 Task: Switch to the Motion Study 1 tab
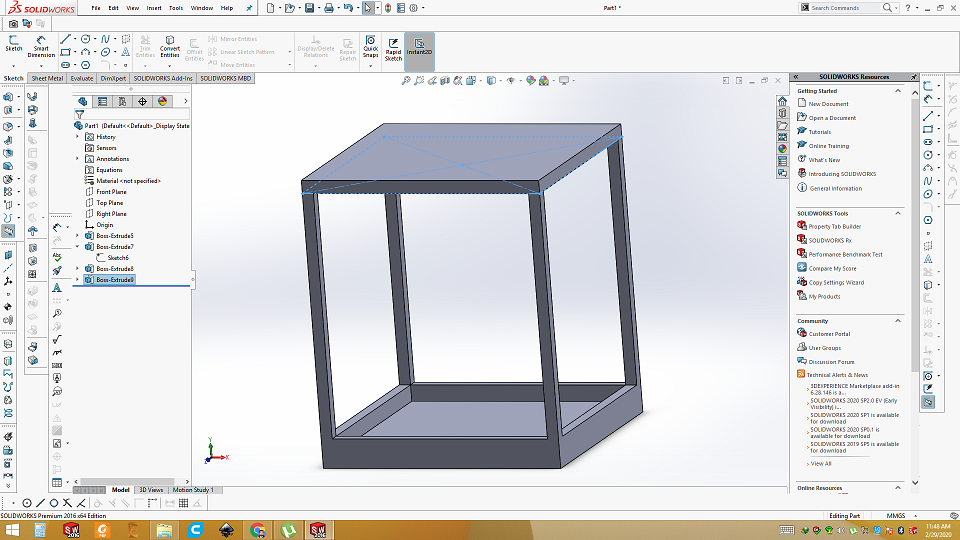tap(193, 490)
